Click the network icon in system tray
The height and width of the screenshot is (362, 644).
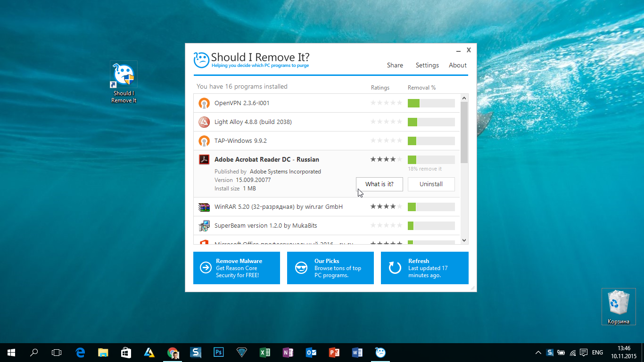coord(573,353)
